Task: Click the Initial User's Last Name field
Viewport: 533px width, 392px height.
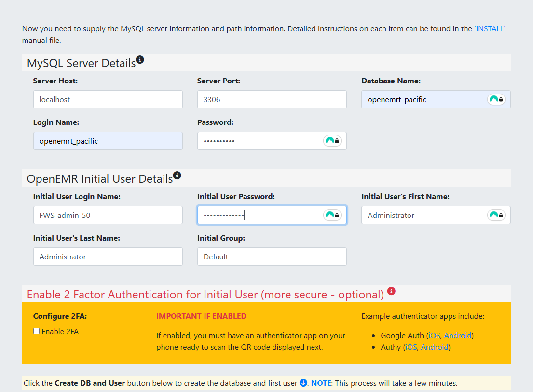Action: (108, 257)
